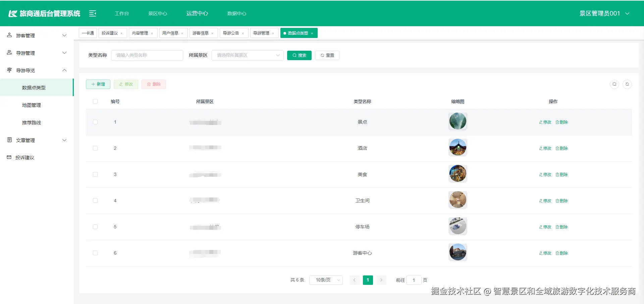The height and width of the screenshot is (304, 644).
Task: Click the 投诉建议 envelope icon in sidebar
Action: point(9,157)
